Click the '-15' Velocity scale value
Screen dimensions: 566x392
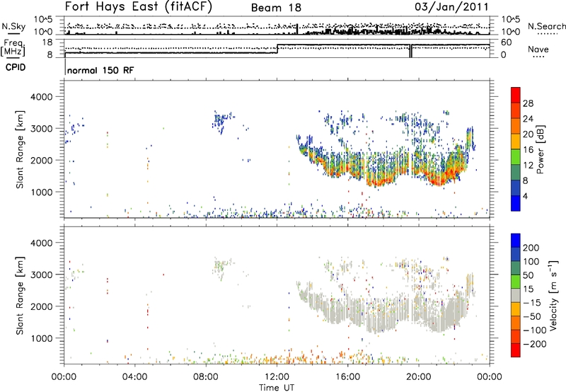(532, 302)
